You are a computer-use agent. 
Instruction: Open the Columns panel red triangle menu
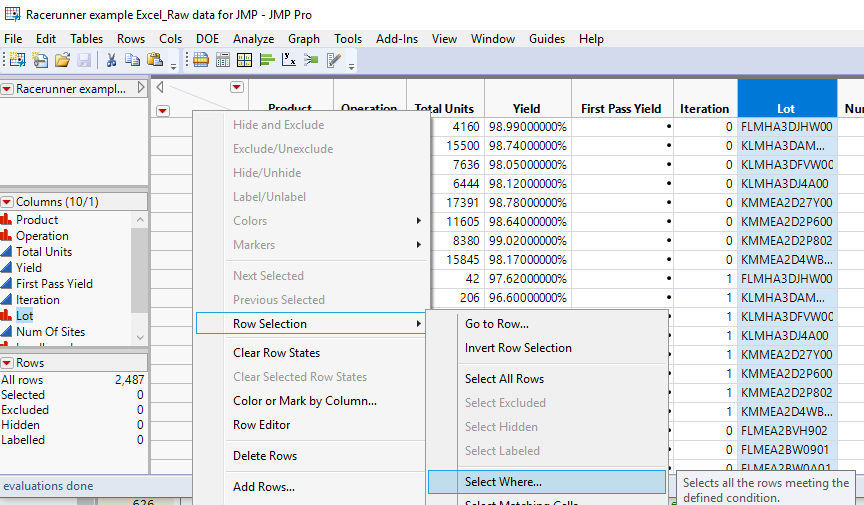click(x=7, y=202)
